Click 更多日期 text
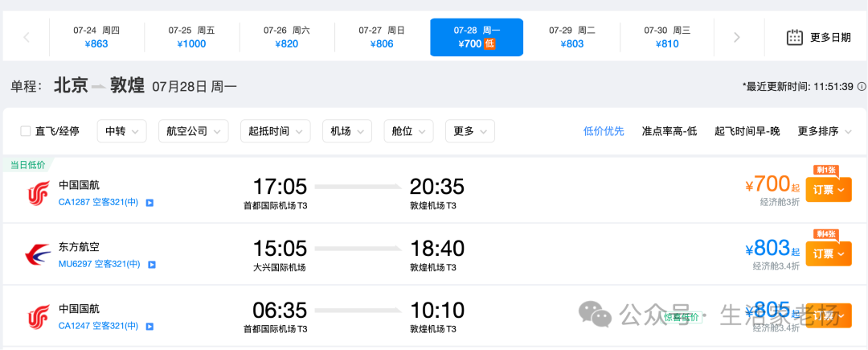The height and width of the screenshot is (350, 868). pyautogui.click(x=830, y=38)
